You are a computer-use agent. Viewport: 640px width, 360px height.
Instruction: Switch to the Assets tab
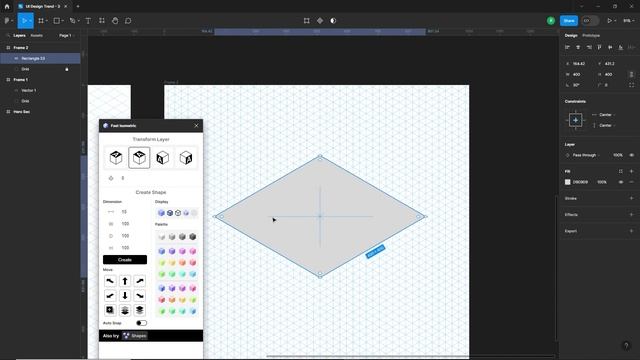tap(36, 36)
